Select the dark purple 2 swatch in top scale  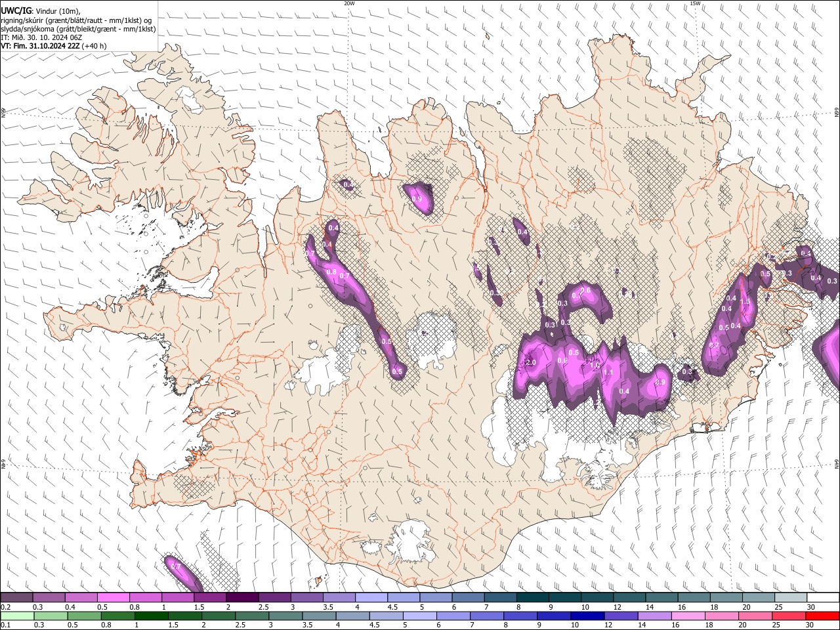242,597
